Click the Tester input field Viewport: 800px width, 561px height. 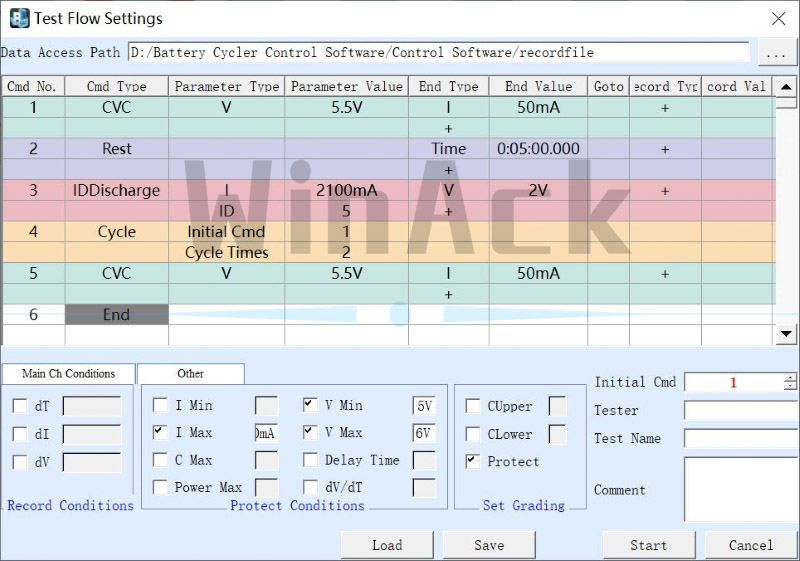[739, 410]
